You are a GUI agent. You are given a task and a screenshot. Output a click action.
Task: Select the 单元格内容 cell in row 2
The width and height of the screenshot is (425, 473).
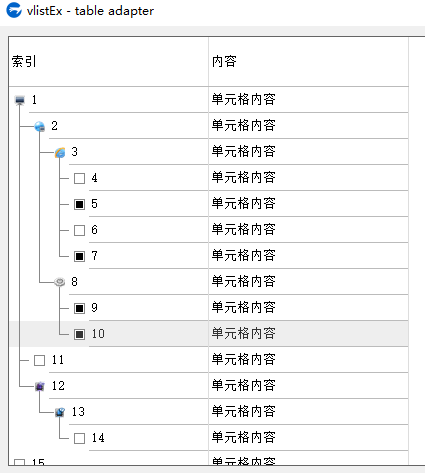tap(308, 126)
